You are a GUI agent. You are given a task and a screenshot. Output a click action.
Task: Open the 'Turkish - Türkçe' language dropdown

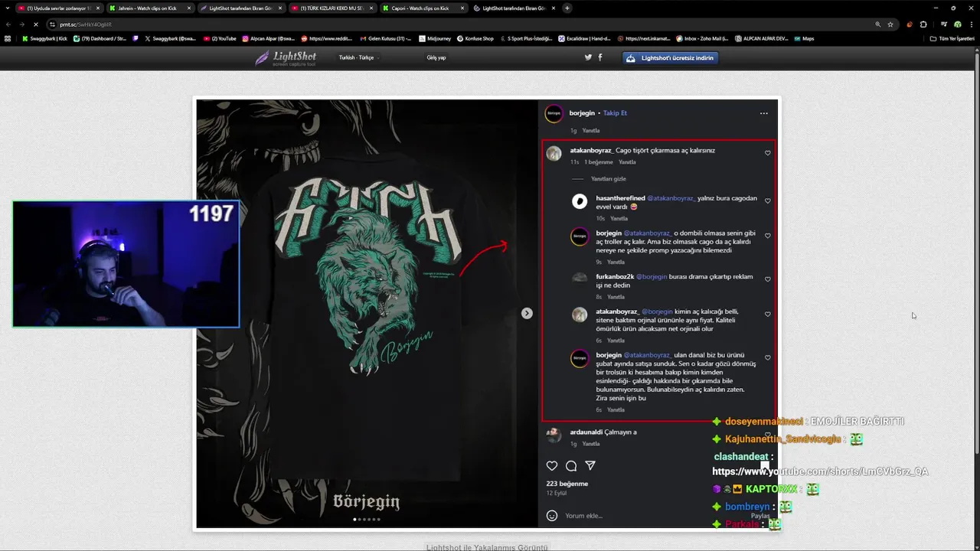(358, 57)
